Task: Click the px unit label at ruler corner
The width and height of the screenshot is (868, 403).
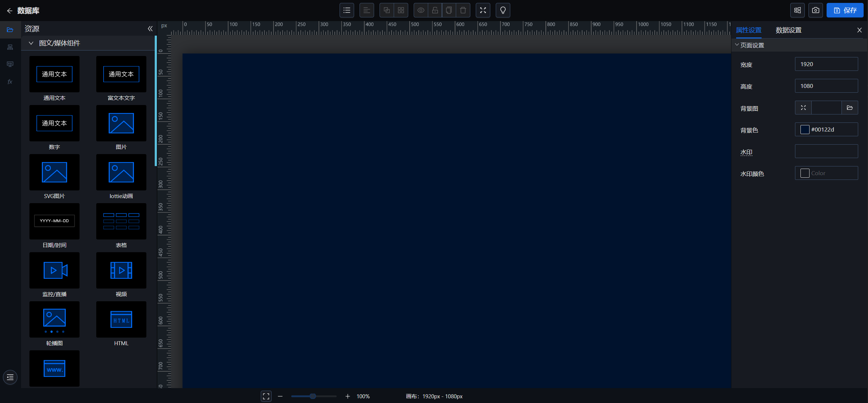Action: [164, 26]
